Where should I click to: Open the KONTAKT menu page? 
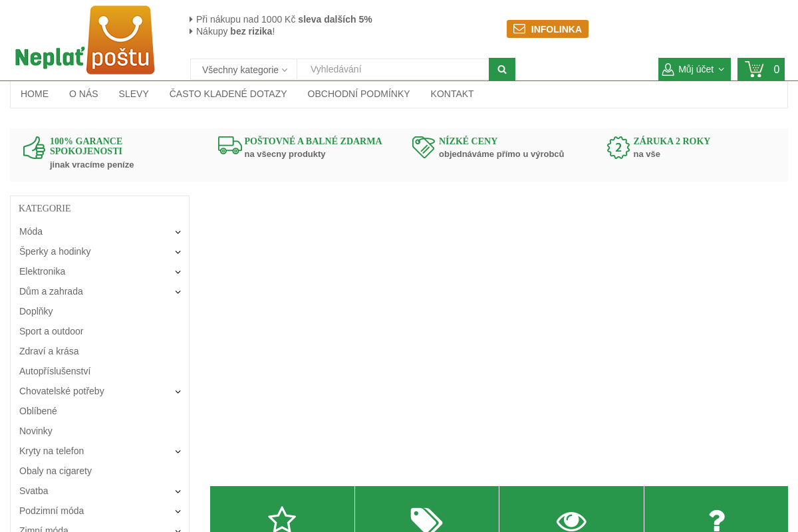click(x=452, y=94)
